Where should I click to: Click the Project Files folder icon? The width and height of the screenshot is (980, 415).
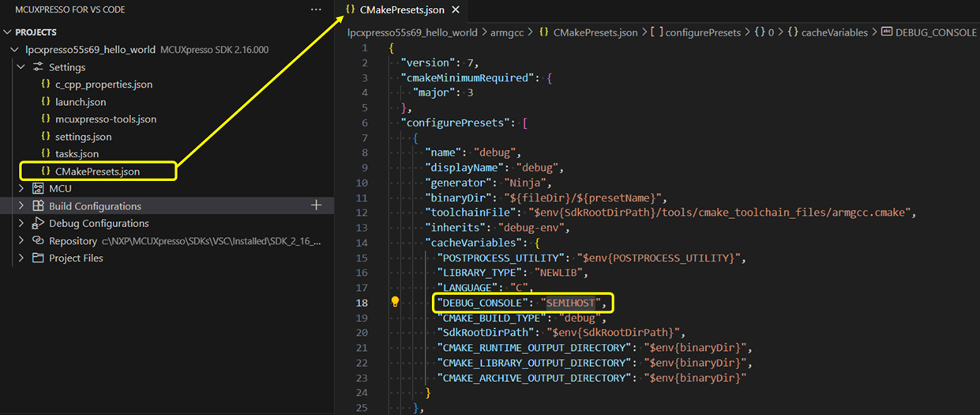click(x=37, y=258)
